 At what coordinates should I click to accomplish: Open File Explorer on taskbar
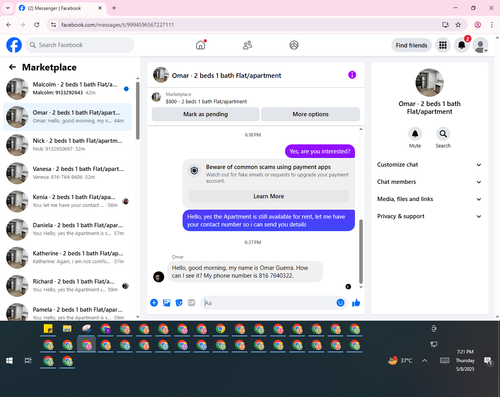67,329
